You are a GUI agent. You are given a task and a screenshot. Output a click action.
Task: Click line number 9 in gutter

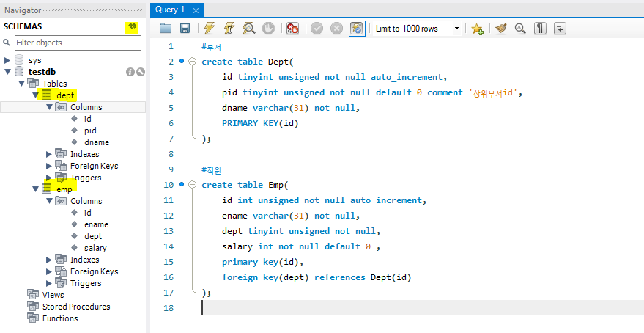171,169
